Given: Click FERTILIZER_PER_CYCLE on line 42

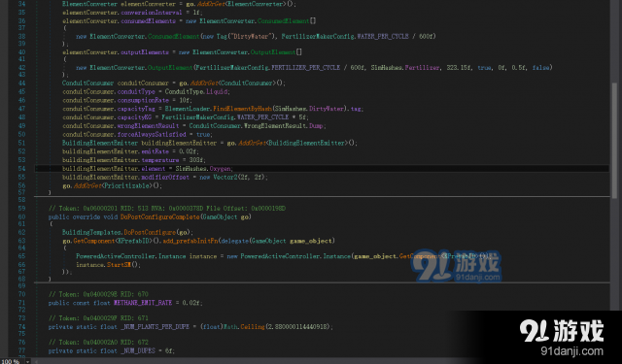Looking at the screenshot, I should pyautogui.click(x=306, y=68).
